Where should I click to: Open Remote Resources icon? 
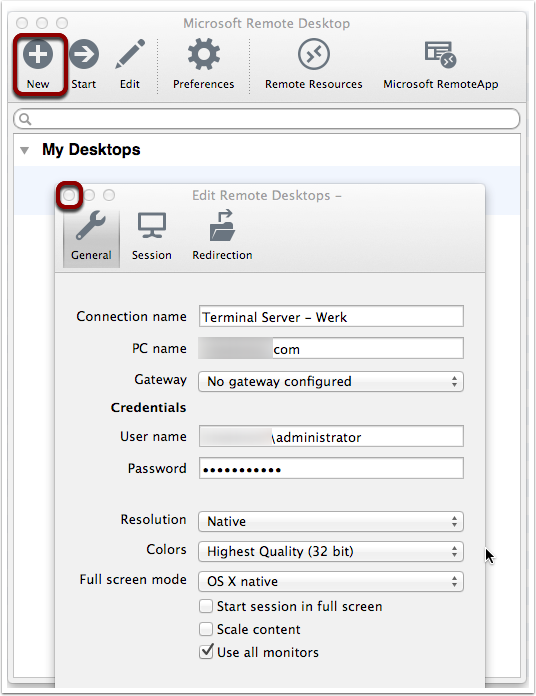point(314,54)
